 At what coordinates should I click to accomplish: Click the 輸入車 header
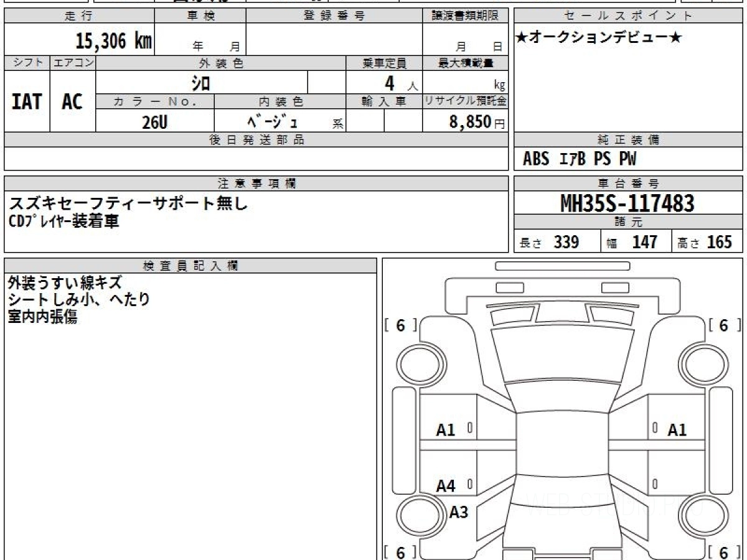point(384,101)
